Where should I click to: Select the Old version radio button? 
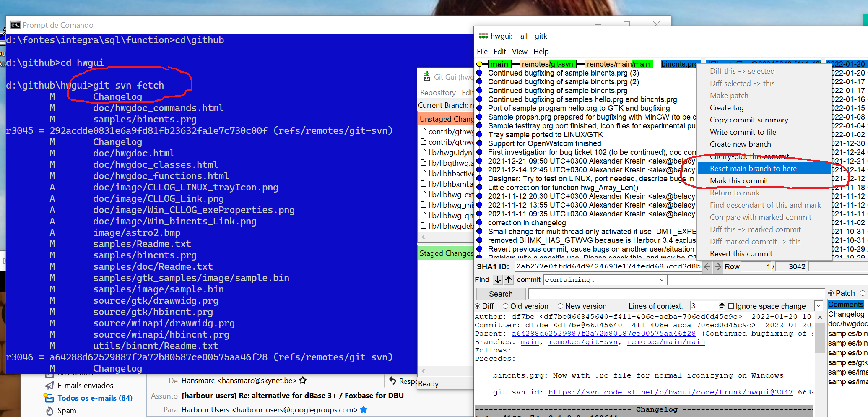coord(506,306)
